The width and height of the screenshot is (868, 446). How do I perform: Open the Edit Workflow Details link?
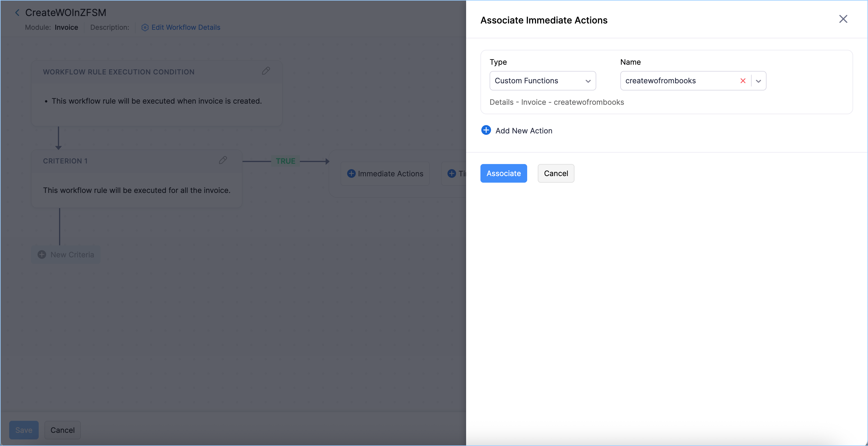click(186, 27)
